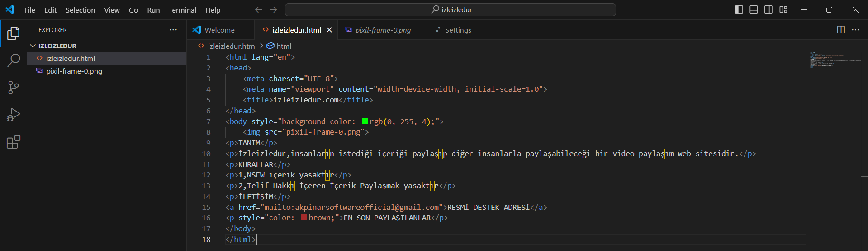The image size is (868, 251).
Task: Open the Run and Debug view
Action: click(x=14, y=115)
